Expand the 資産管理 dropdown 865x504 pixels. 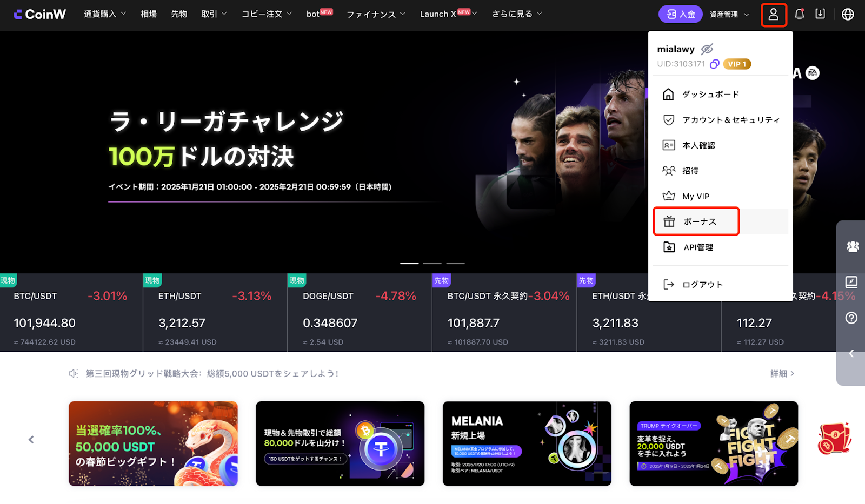729,15
